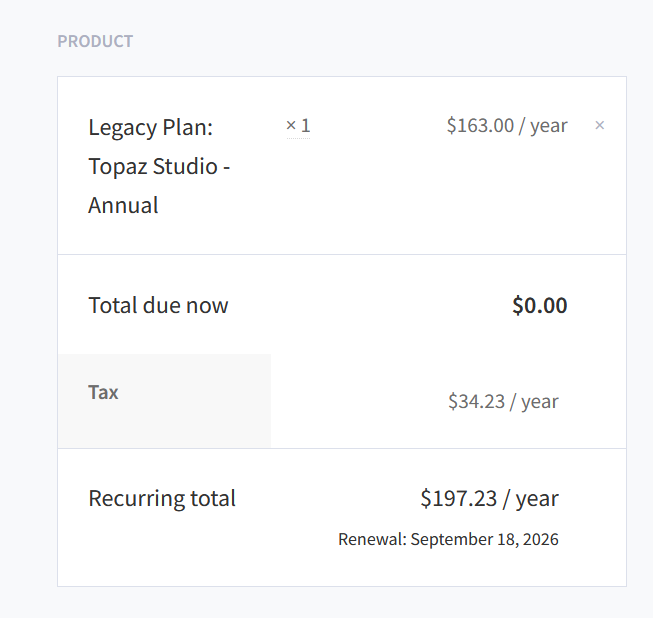Click the Legacy Plan product name
The width and height of the screenshot is (653, 618).
[159, 166]
